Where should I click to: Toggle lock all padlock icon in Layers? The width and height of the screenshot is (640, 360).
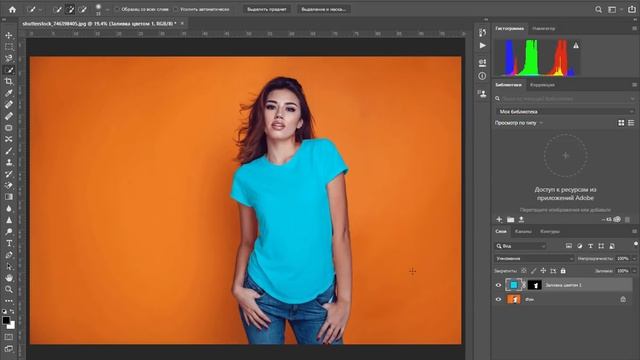pyautogui.click(x=563, y=271)
